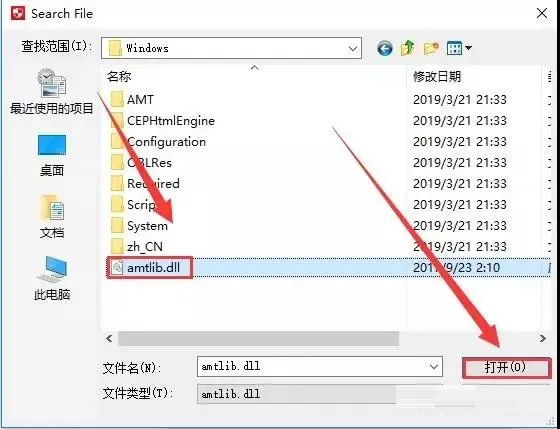Go to the Desktop (桌面) location
The width and height of the screenshot is (560, 429).
(x=52, y=155)
